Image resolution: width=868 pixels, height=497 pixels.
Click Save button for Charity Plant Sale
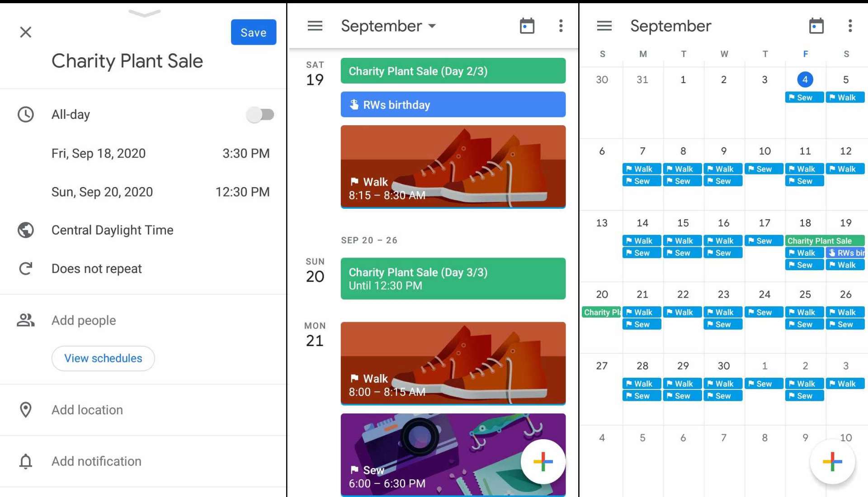253,32
